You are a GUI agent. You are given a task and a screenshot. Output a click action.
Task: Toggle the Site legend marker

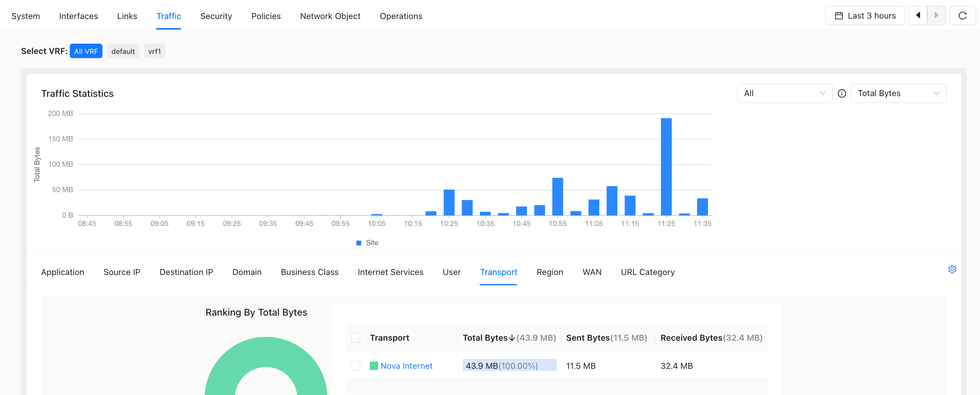pos(358,243)
